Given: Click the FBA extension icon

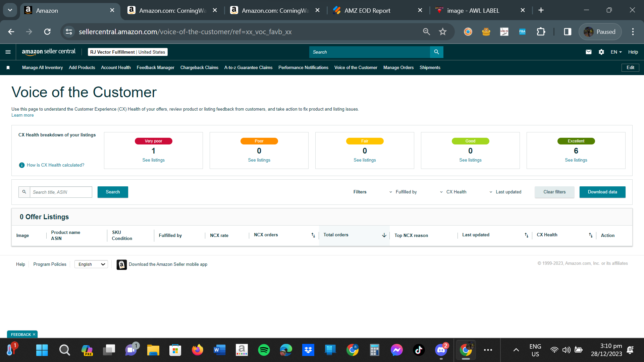Looking at the screenshot, I should (522, 32).
